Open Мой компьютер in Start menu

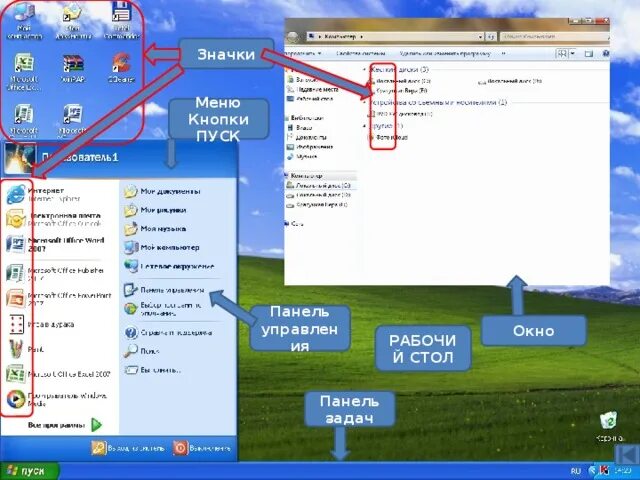tap(162, 247)
